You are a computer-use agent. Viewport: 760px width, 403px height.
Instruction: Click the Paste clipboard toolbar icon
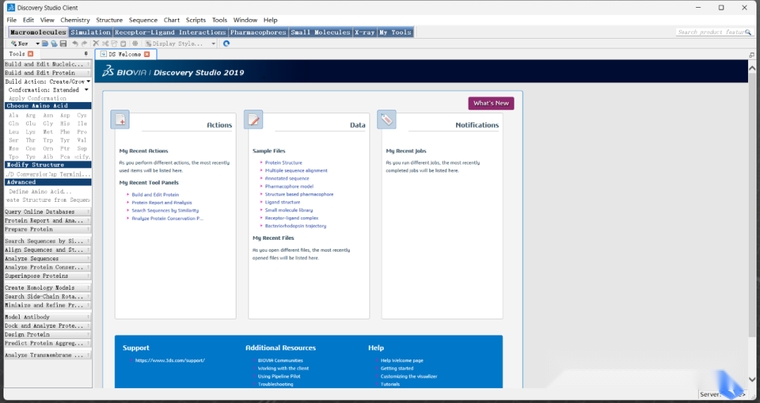[123, 44]
